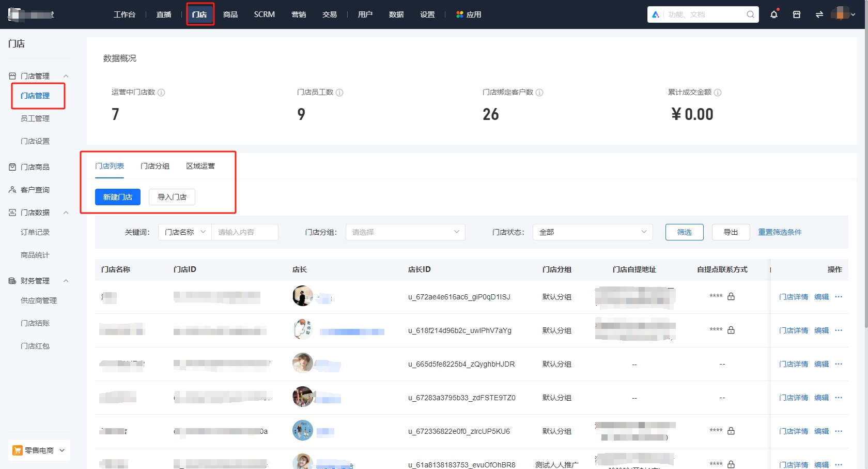Image resolution: width=868 pixels, height=469 pixels.
Task: Open the notification bell icon
Action: click(x=773, y=14)
